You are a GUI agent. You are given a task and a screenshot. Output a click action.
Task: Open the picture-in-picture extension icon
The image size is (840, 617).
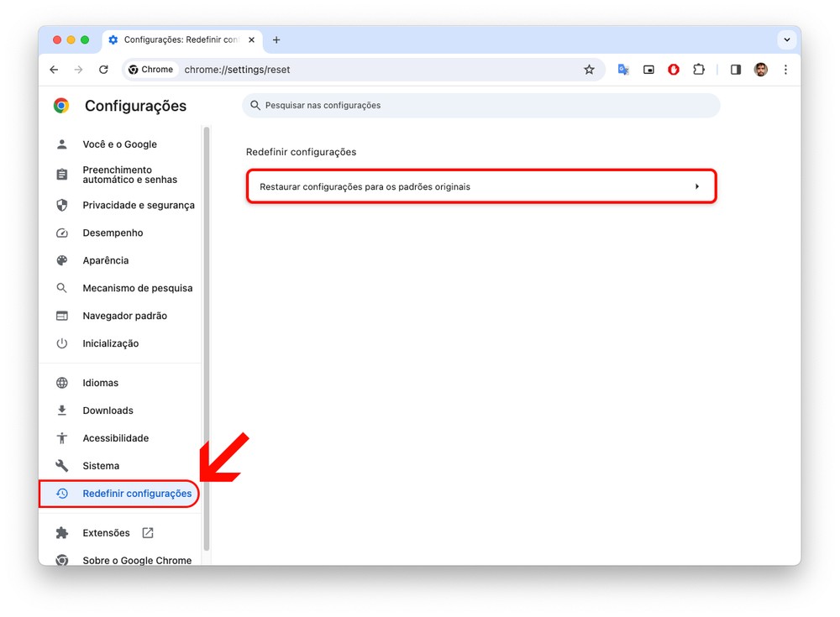pyautogui.click(x=648, y=70)
